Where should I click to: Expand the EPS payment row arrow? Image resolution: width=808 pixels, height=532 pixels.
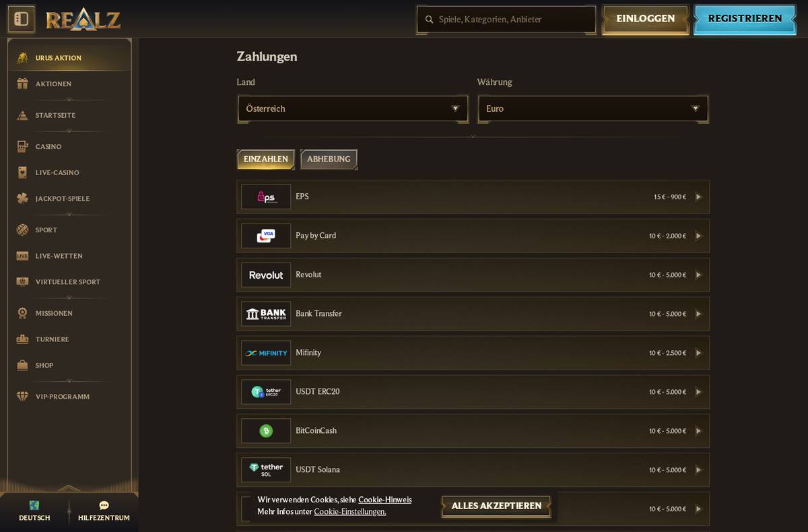coord(698,197)
